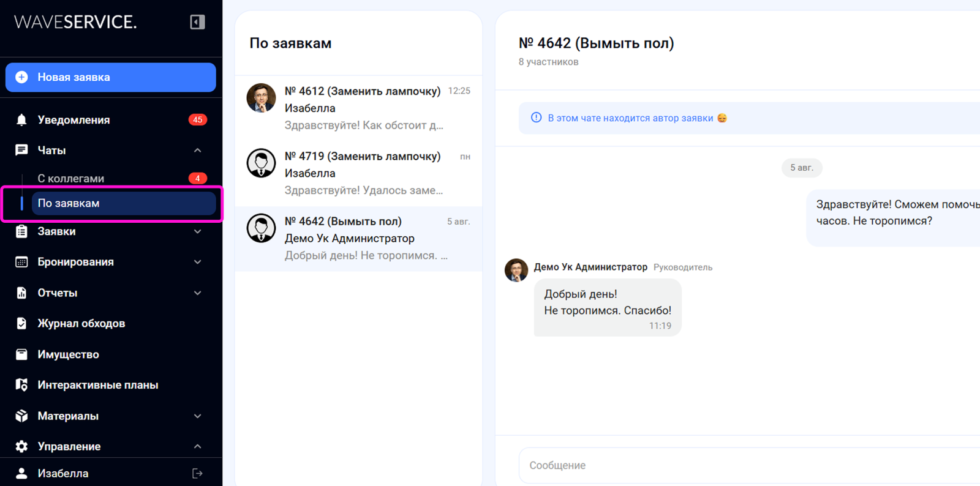The image size is (980, 486).
Task: Click the Notifications bell icon
Action: pos(21,120)
